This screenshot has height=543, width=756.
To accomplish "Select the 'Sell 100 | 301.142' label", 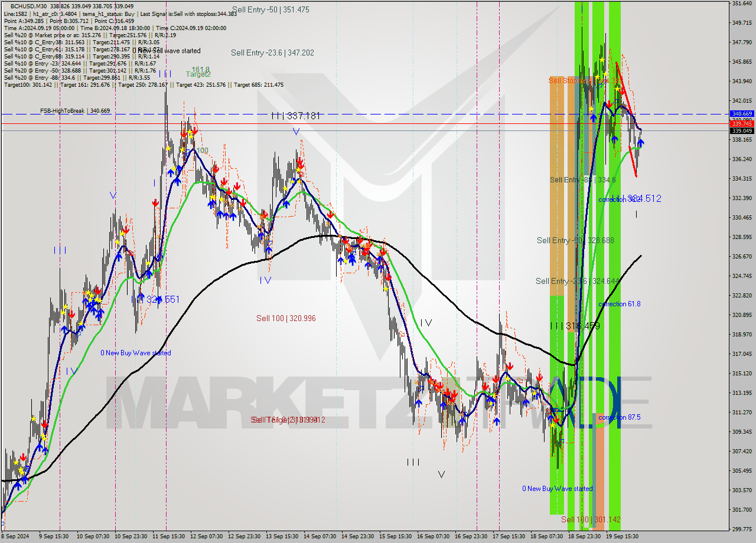I will point(591,519).
